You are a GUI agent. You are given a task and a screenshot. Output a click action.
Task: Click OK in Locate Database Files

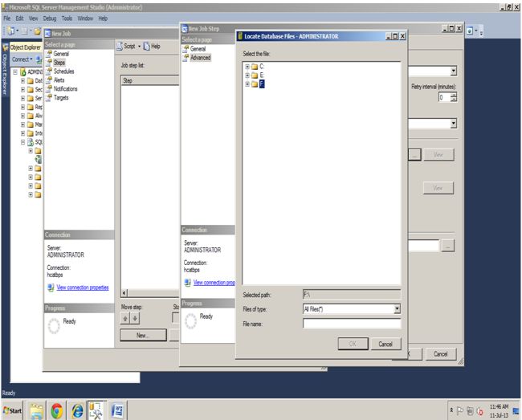(353, 344)
